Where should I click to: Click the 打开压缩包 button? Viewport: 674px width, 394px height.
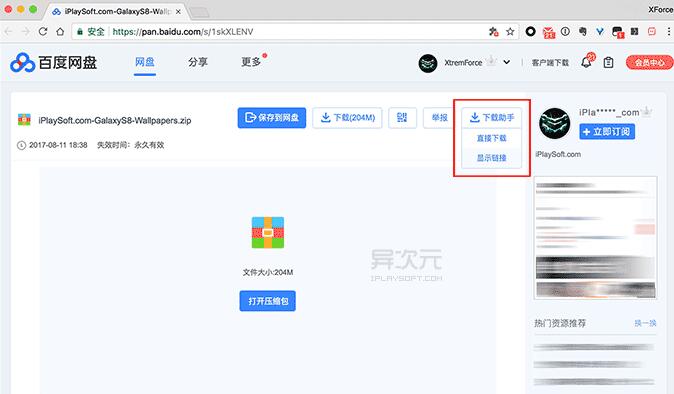point(267,301)
